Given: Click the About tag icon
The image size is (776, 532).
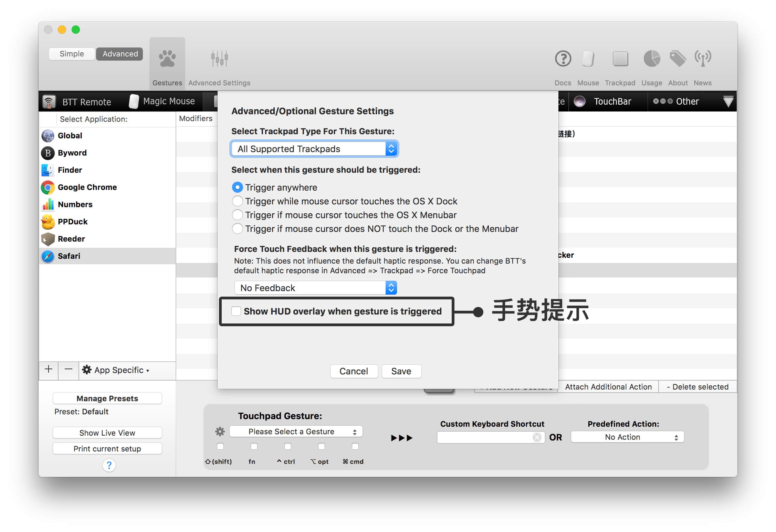Looking at the screenshot, I should 678,59.
